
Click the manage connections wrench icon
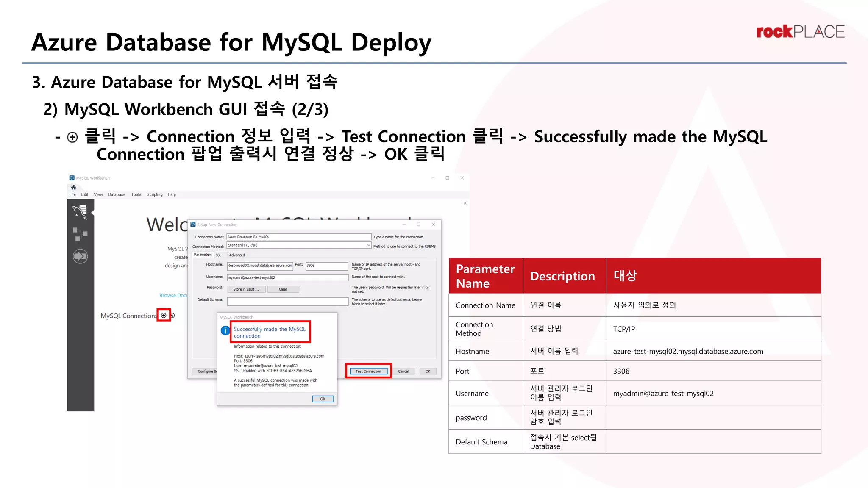point(172,315)
